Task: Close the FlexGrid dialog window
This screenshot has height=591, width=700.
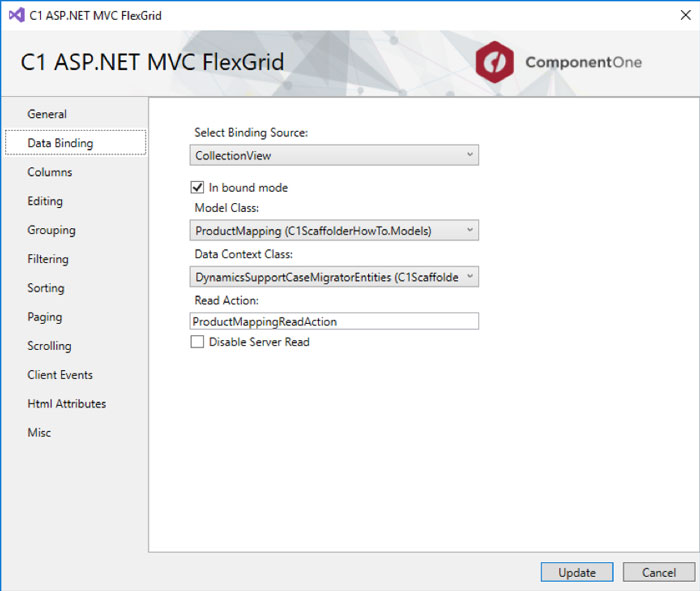Action: pos(686,15)
